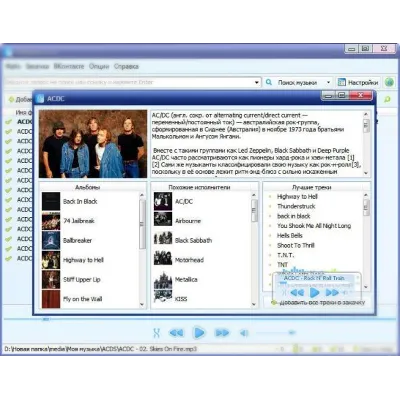Screen dimensions: 400x400
Task: Open the Поиск музыки dropdown arrow
Action: pos(328,82)
